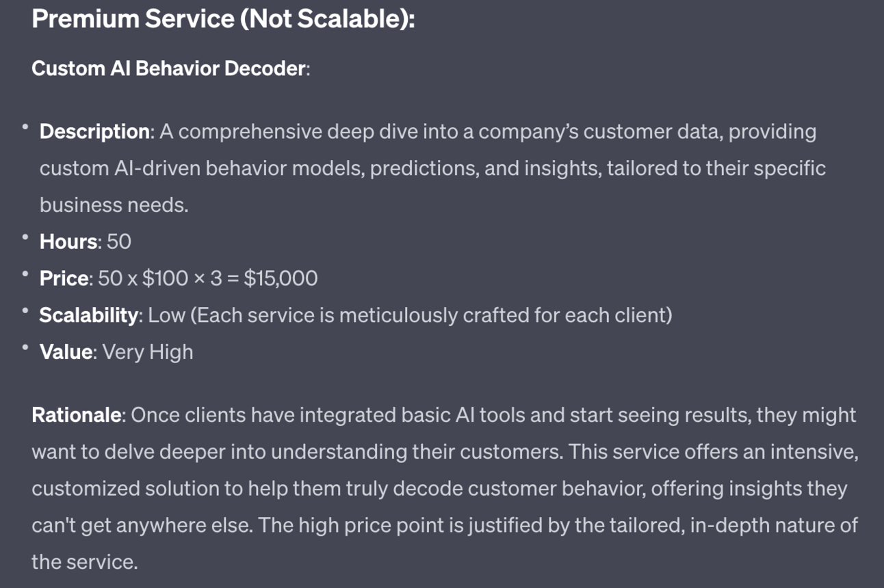This screenshot has width=884, height=588.
Task: Click the words 'business needs.' in Description
Action: [x=114, y=204]
